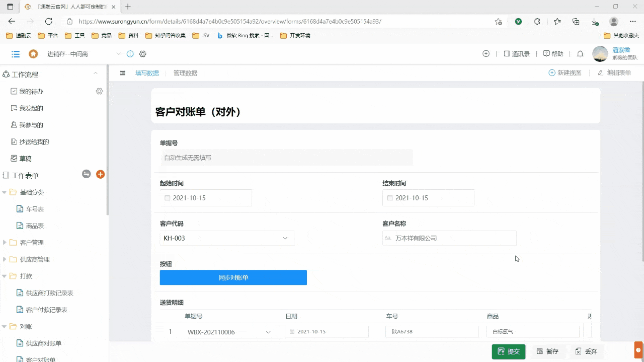
Task: Expand the 供应商管理 folder
Action: point(5,259)
